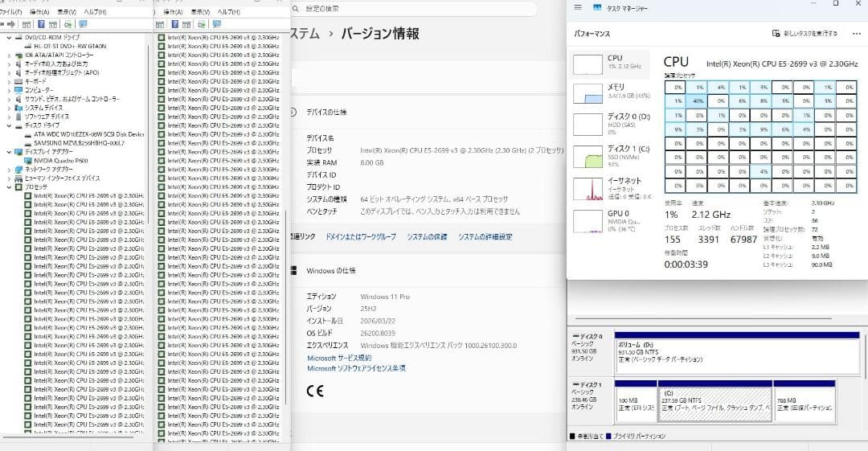
Task: Click the Task Manager app icon in title bar
Action: pos(596,8)
